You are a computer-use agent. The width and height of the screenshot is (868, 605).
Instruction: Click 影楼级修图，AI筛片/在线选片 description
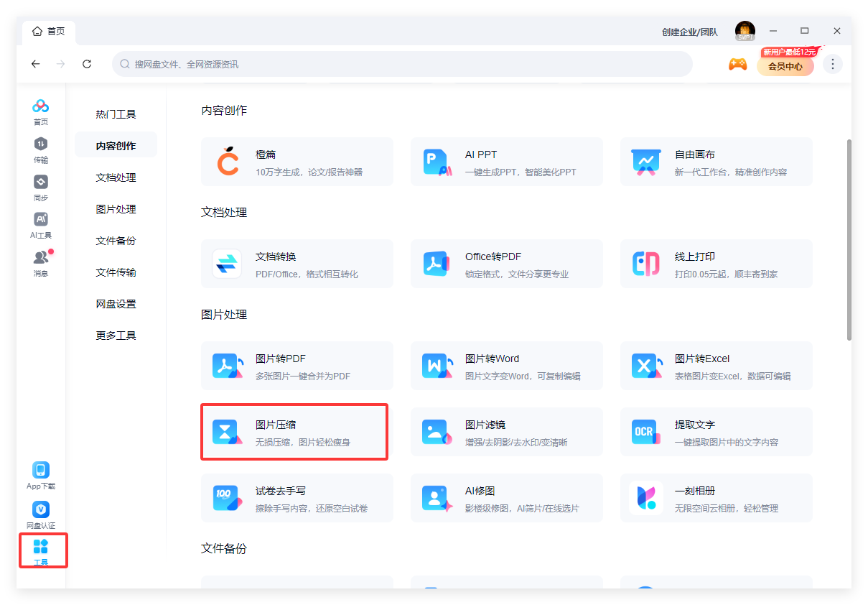pos(522,509)
